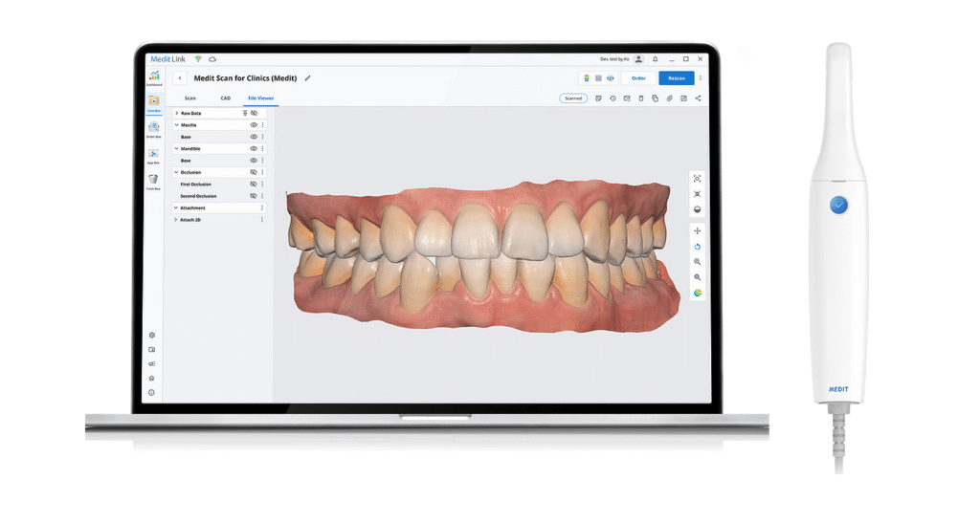Click the pencil icon to rename case

[308, 78]
